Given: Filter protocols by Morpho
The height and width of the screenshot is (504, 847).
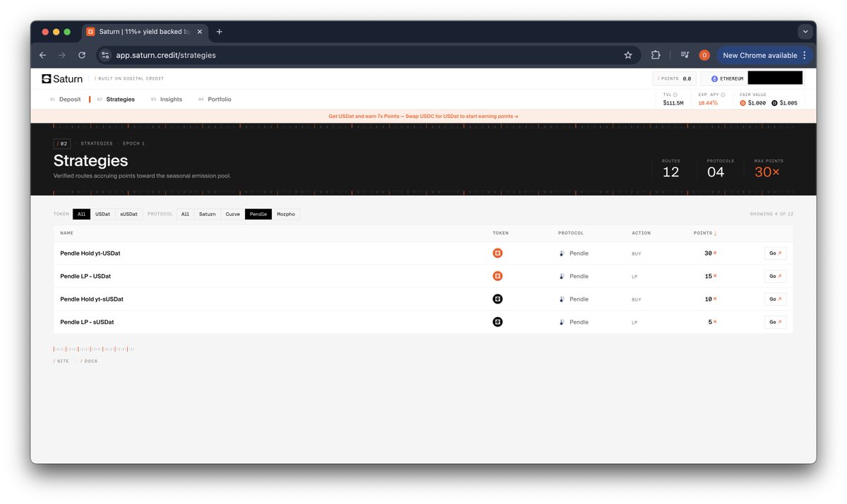Looking at the screenshot, I should tap(286, 214).
